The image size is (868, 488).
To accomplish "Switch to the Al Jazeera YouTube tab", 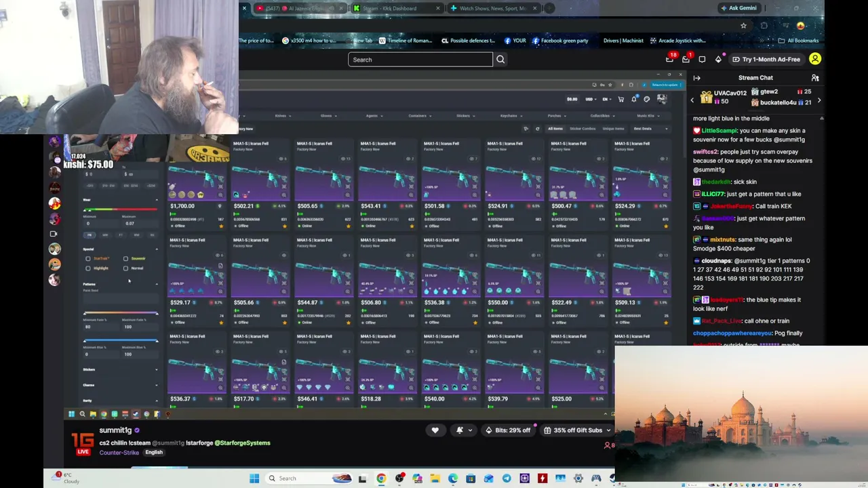I will tap(300, 8).
